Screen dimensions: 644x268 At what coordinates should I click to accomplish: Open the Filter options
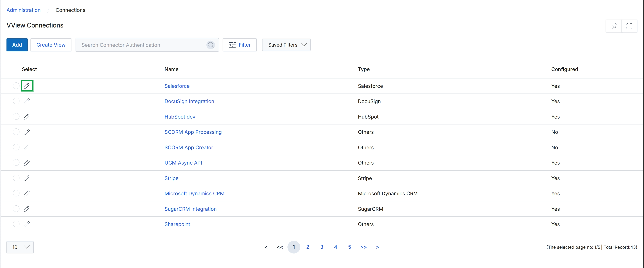(240, 45)
